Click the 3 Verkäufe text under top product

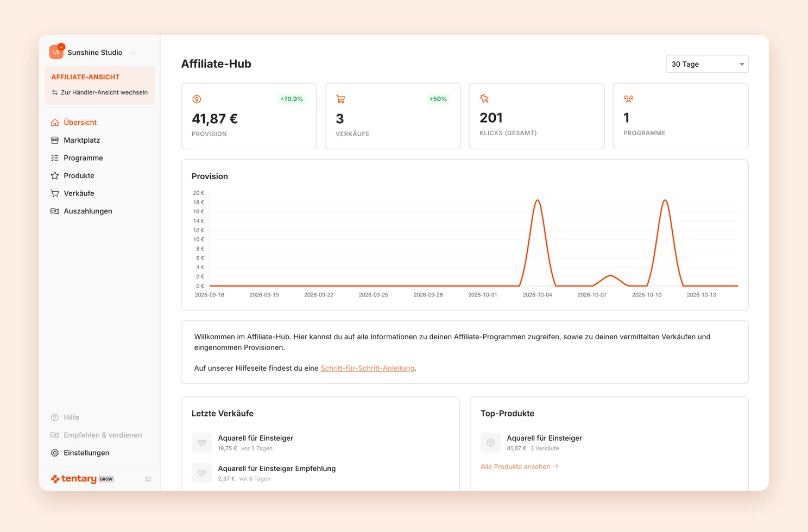point(545,448)
